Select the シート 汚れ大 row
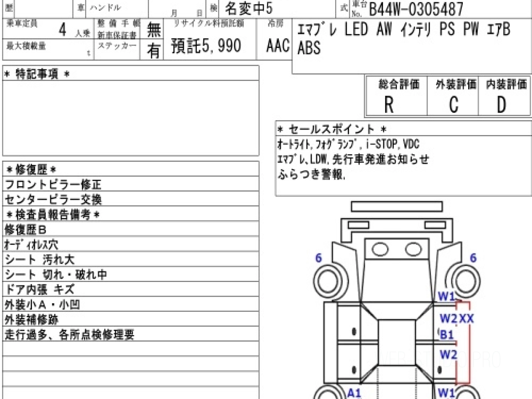532x399 pixels. pyautogui.click(x=131, y=259)
